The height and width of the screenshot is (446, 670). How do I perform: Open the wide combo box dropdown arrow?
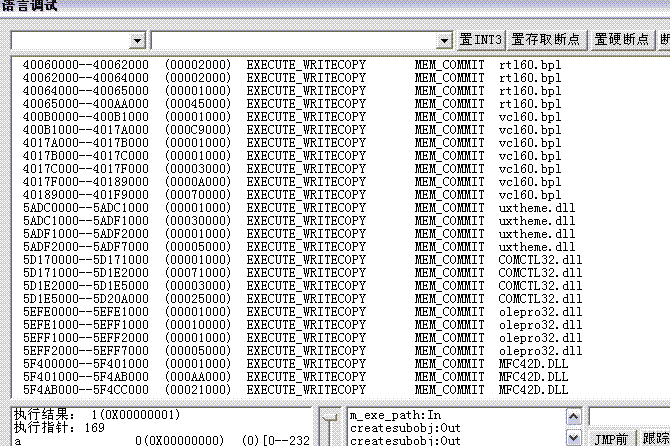(444, 41)
